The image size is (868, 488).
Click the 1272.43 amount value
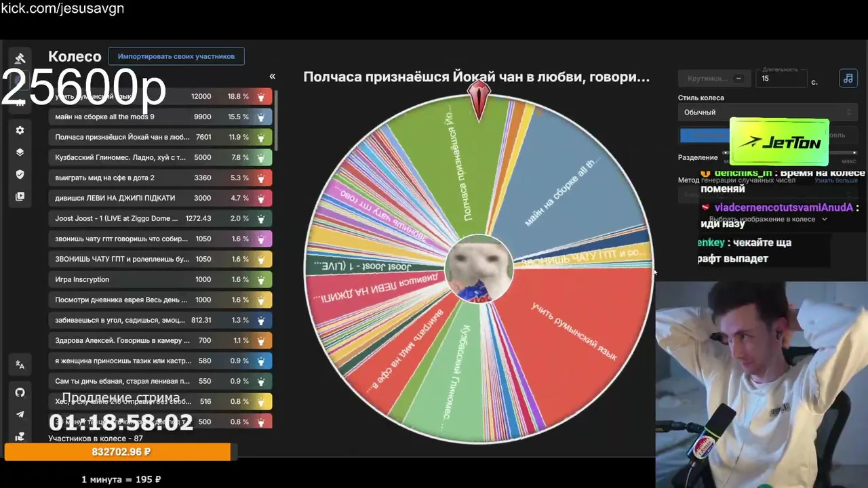coord(198,218)
